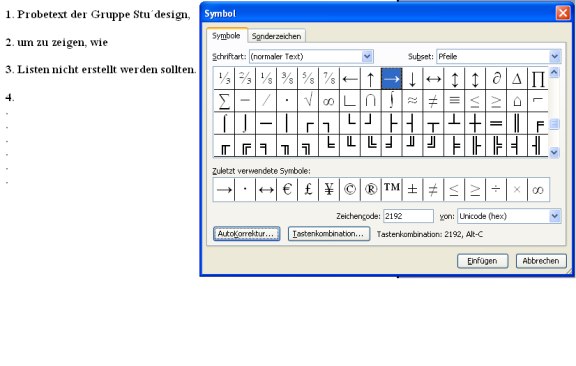This screenshot has width=576, height=366.
Task: Select the down arrow symbol in grid
Action: (x=413, y=79)
